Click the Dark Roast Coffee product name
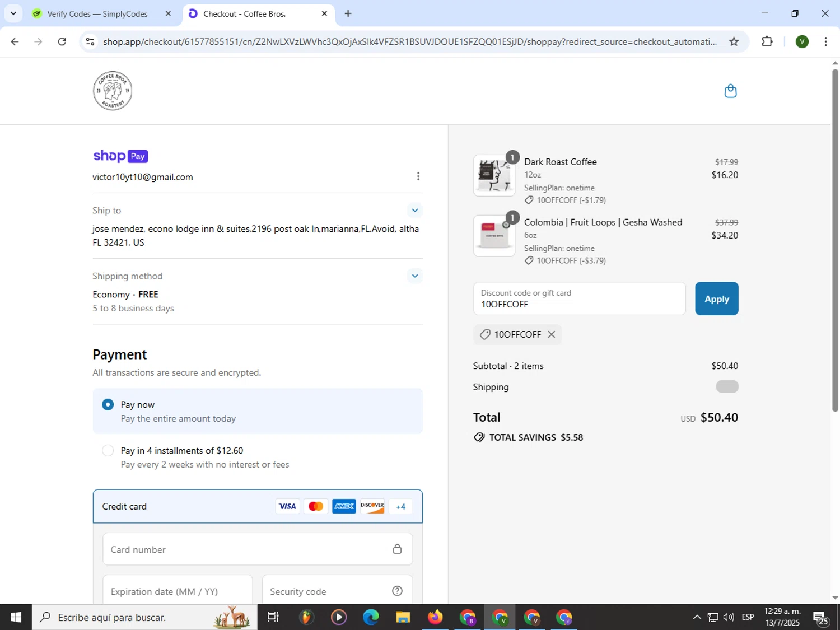This screenshot has height=630, width=840. tap(561, 162)
